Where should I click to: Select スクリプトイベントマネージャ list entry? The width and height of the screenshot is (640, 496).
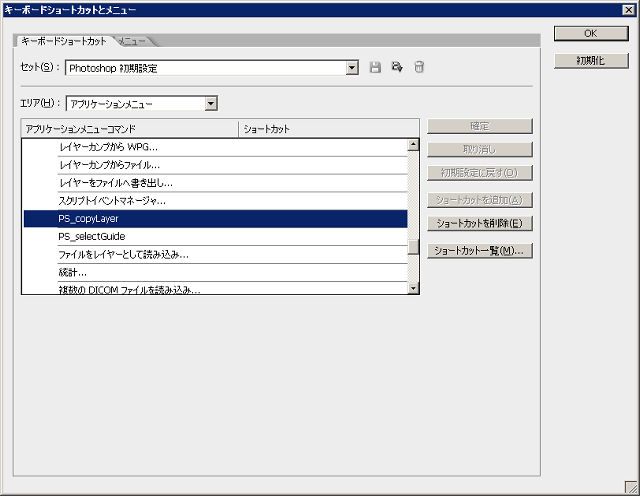[215, 200]
